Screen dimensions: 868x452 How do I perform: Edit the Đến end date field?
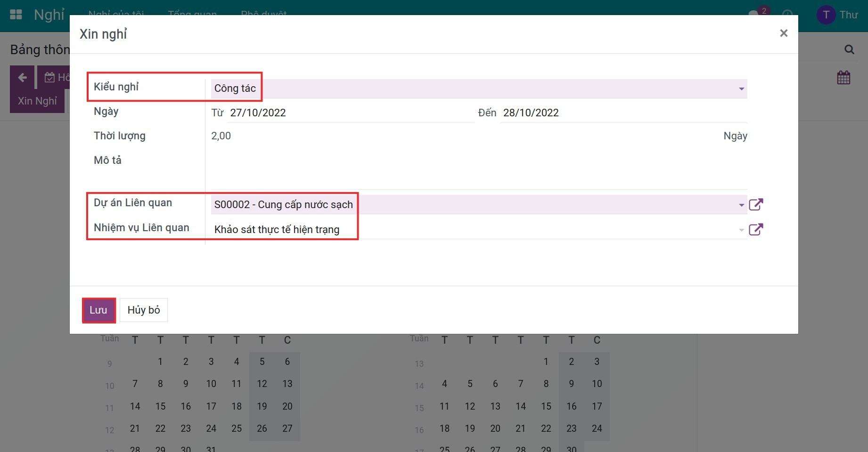pos(622,113)
